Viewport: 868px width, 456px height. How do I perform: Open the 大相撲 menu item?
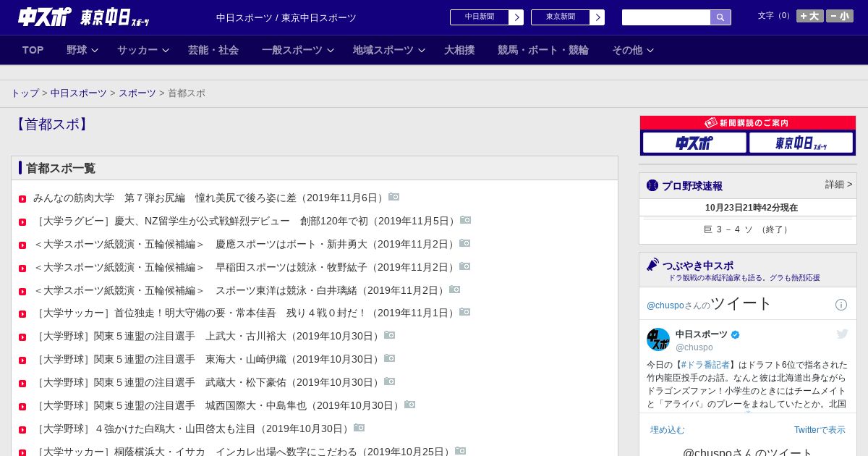coord(459,50)
